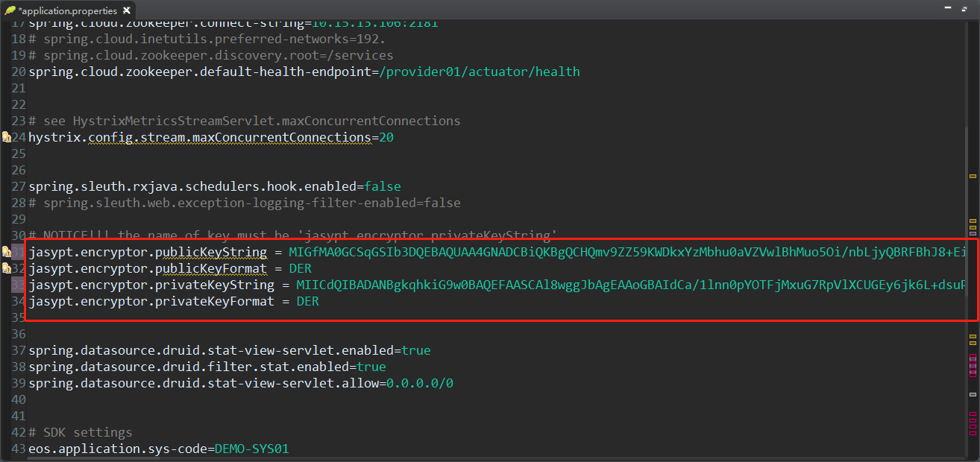Screen dimensions: 980x462
Task: Click highlighted line number 33 in the gutter
Action: tap(19, 285)
